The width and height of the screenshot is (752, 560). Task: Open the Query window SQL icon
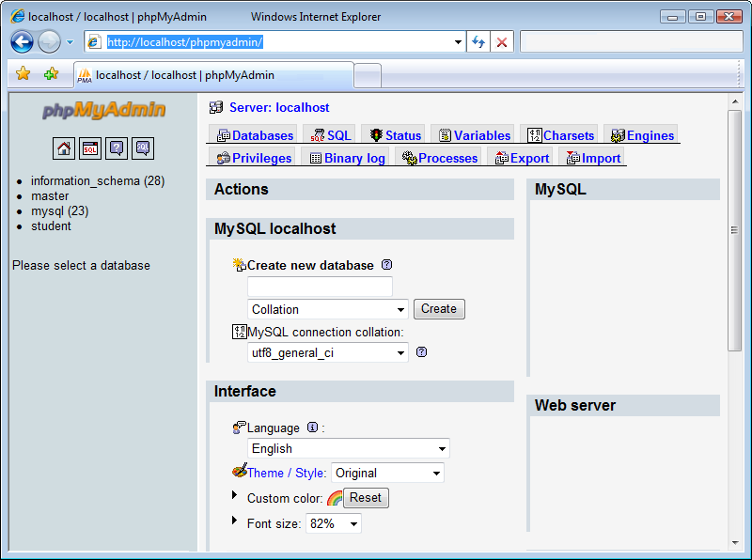click(90, 148)
